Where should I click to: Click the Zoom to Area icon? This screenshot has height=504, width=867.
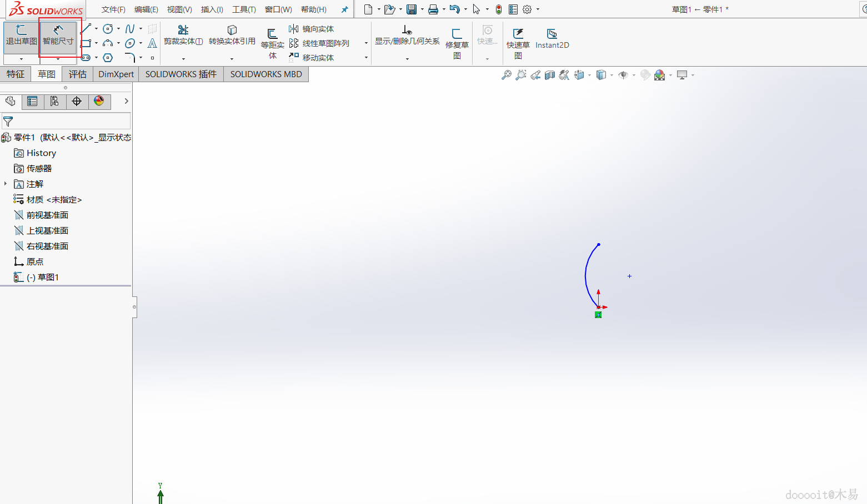521,75
